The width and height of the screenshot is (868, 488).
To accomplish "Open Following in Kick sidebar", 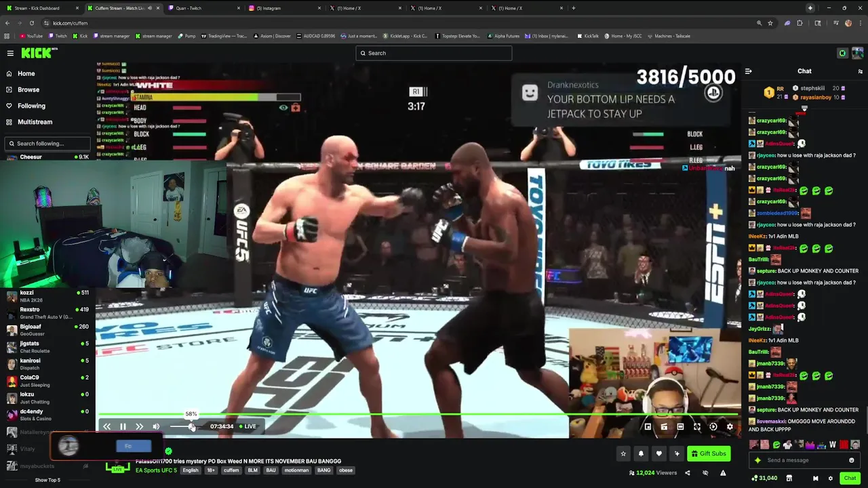I will (x=31, y=106).
